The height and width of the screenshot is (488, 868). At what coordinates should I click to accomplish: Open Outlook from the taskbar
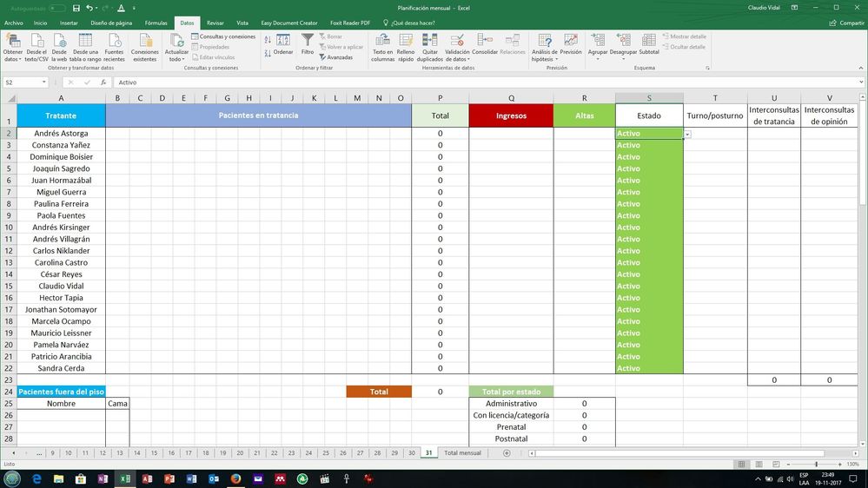[214, 478]
